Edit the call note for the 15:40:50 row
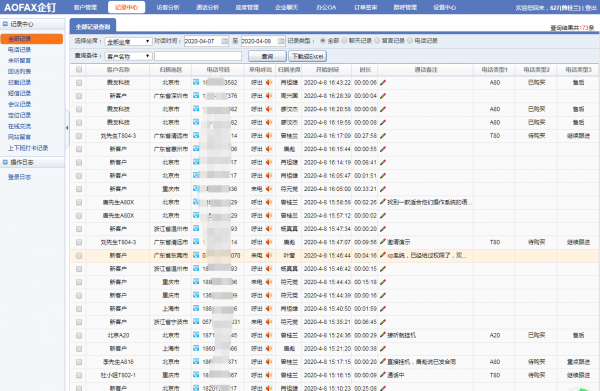Viewport: 600px width, 391px height. [x=383, y=308]
